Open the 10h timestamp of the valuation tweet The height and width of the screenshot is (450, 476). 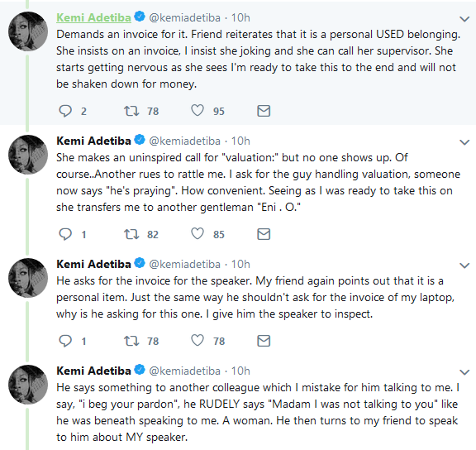(240, 141)
